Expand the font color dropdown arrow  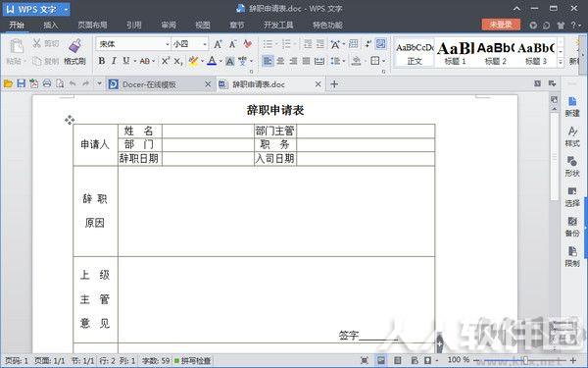pos(220,61)
